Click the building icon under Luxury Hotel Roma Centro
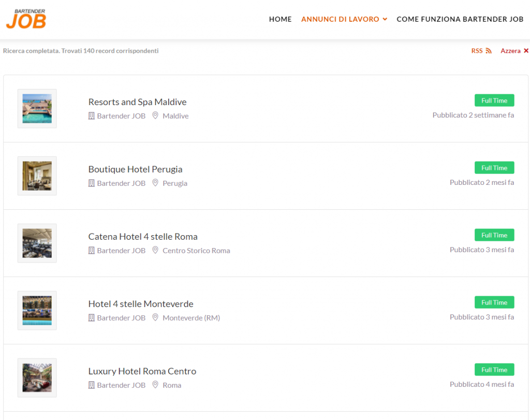This screenshot has height=420, width=530. point(92,385)
